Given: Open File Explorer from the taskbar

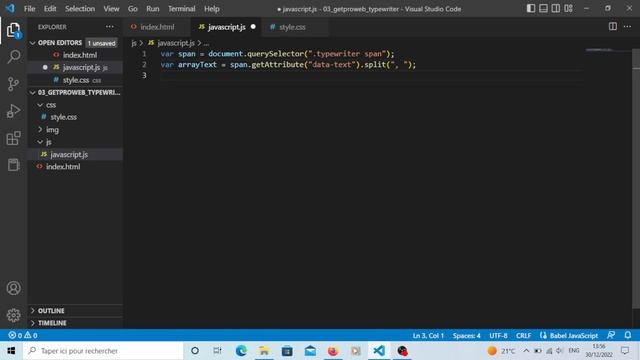Looking at the screenshot, I should click(264, 351).
